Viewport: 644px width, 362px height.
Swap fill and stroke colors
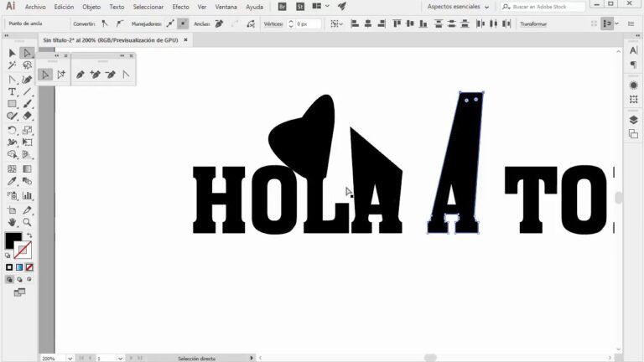pyautogui.click(x=29, y=235)
